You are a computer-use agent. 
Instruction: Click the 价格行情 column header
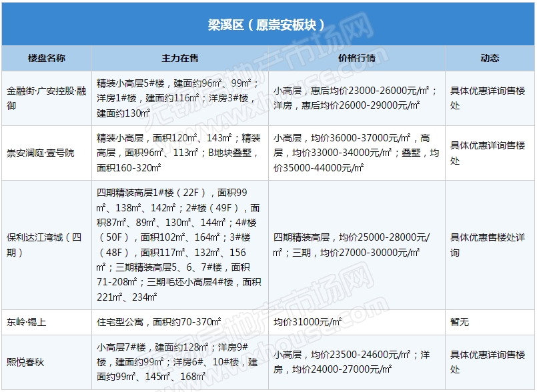(x=357, y=58)
